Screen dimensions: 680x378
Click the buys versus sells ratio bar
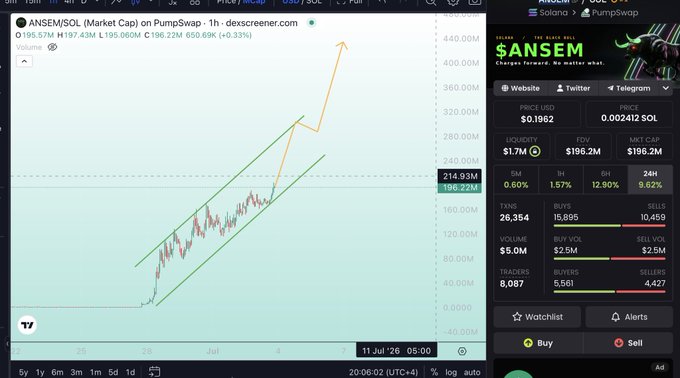pyautogui.click(x=609, y=226)
